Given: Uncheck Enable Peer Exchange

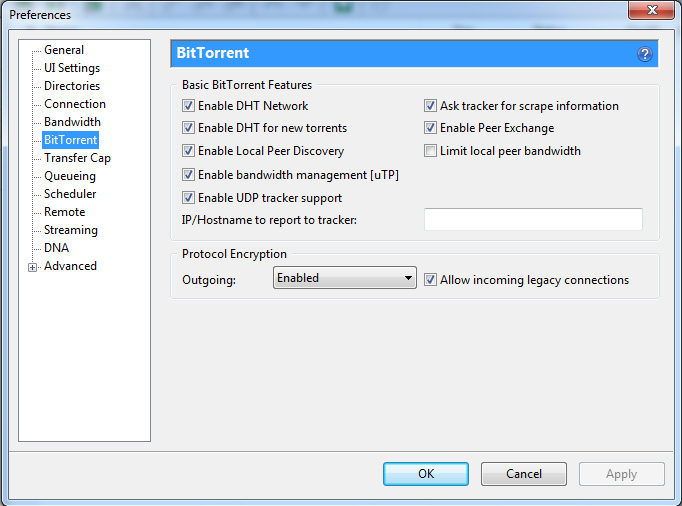Looking at the screenshot, I should 430,127.
